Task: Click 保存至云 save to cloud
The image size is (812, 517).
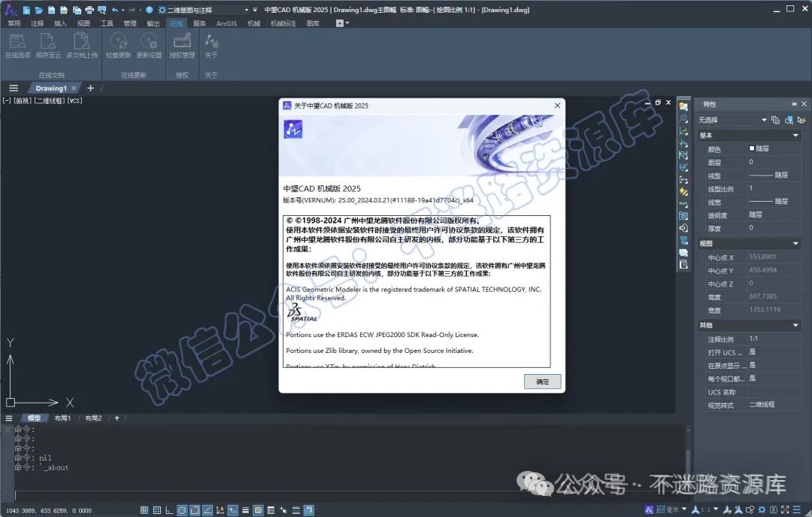Action: [x=48, y=46]
